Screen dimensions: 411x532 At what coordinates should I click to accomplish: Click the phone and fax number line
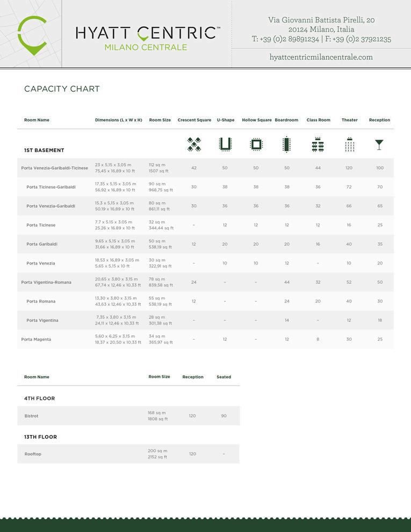(321, 39)
